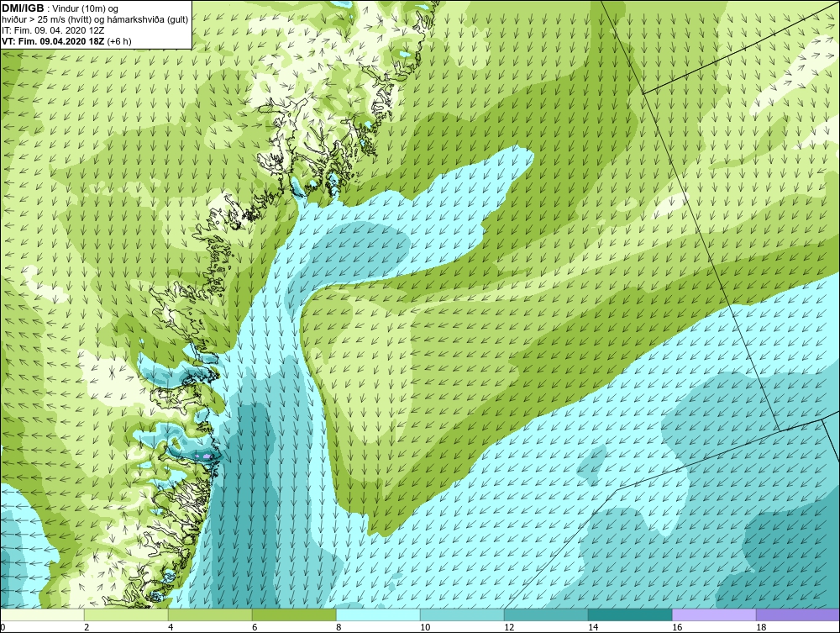
Task: Click the 8–10 m/s light cyan legend swatch
Action: coord(378,615)
